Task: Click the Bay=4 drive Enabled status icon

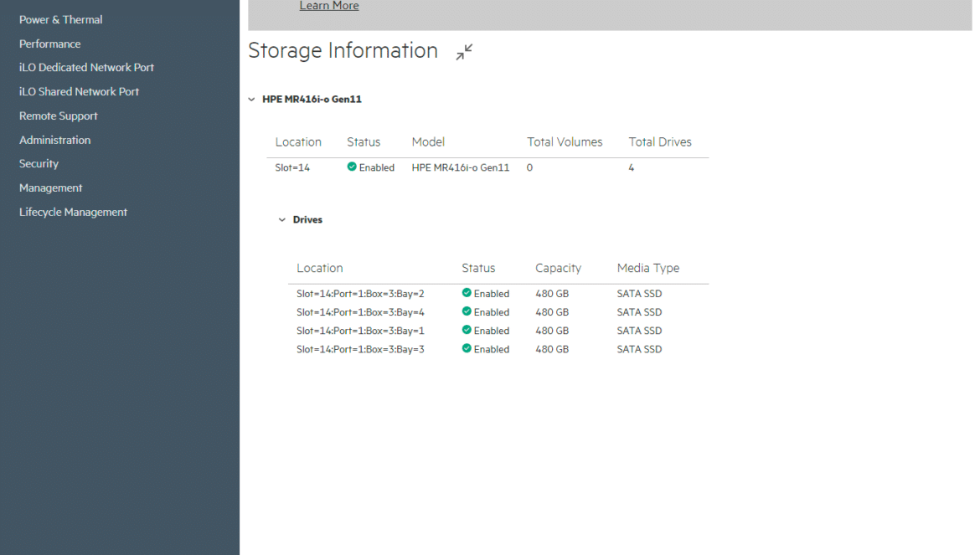Action: click(x=467, y=311)
